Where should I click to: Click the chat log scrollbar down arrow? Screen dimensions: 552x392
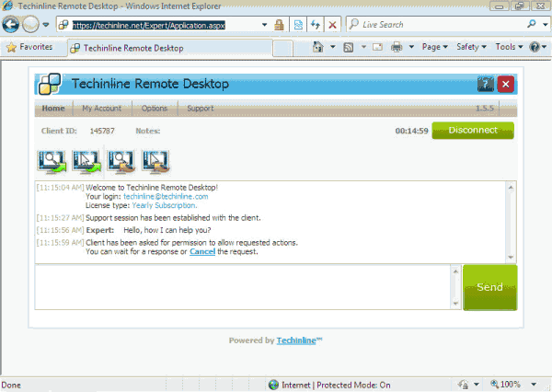[x=511, y=258]
